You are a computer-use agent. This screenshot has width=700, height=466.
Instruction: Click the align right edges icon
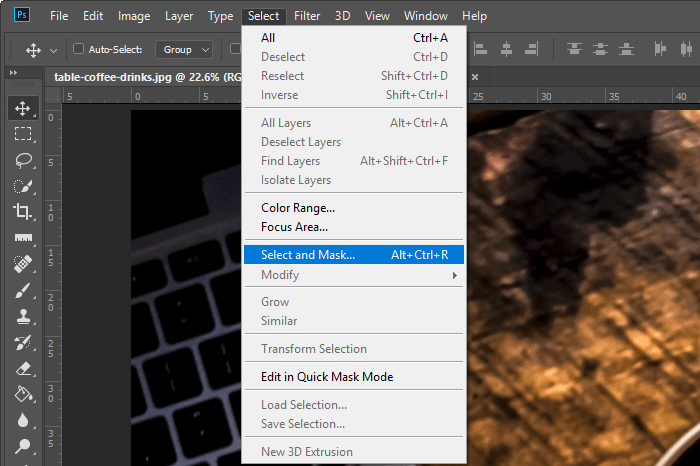532,49
